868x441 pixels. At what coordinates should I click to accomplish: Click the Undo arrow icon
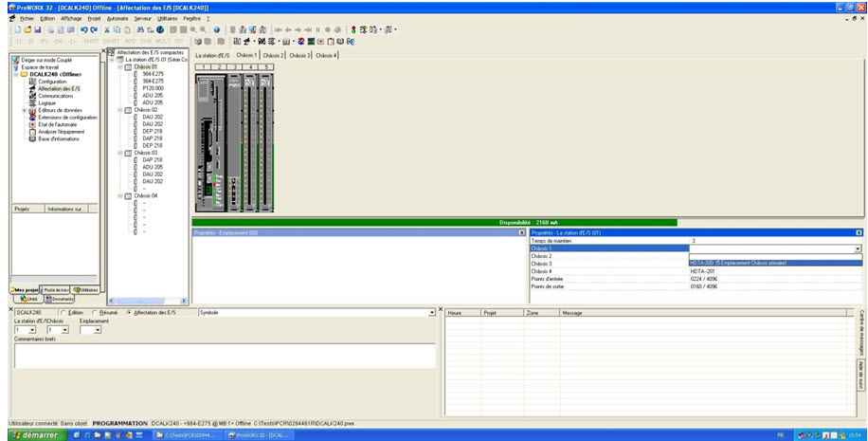tap(84, 30)
